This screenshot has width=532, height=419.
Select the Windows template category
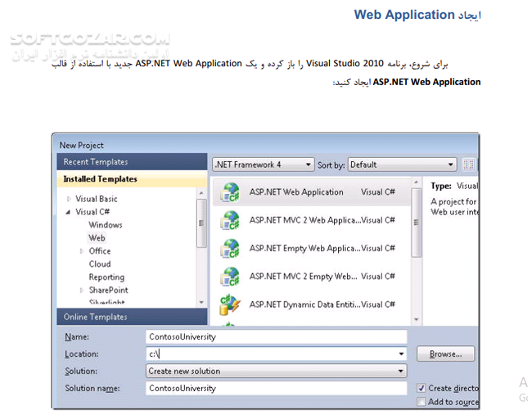point(106,225)
